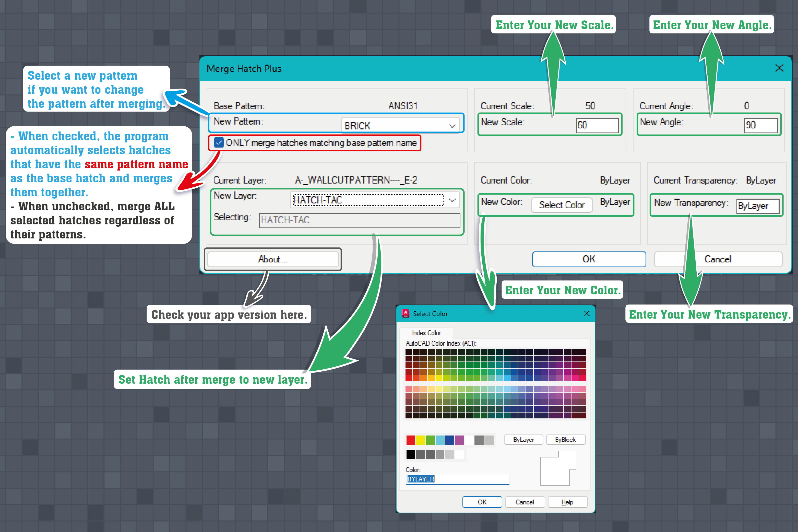798x532 pixels.
Task: Pick the red standard color swatch
Action: point(411,440)
